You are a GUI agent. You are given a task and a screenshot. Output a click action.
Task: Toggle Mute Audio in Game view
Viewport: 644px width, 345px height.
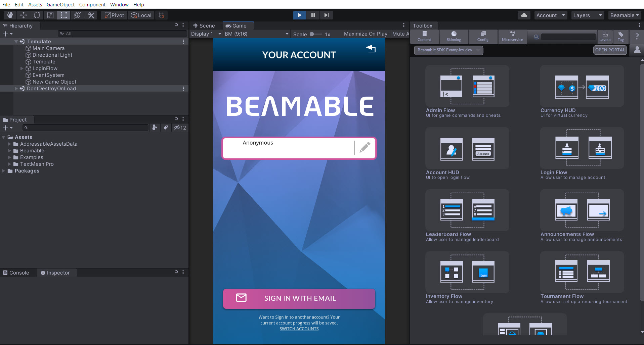click(x=400, y=34)
